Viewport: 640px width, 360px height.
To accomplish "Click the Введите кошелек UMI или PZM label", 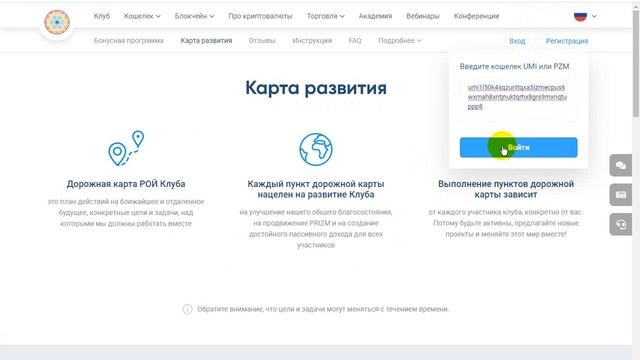I will (x=514, y=66).
